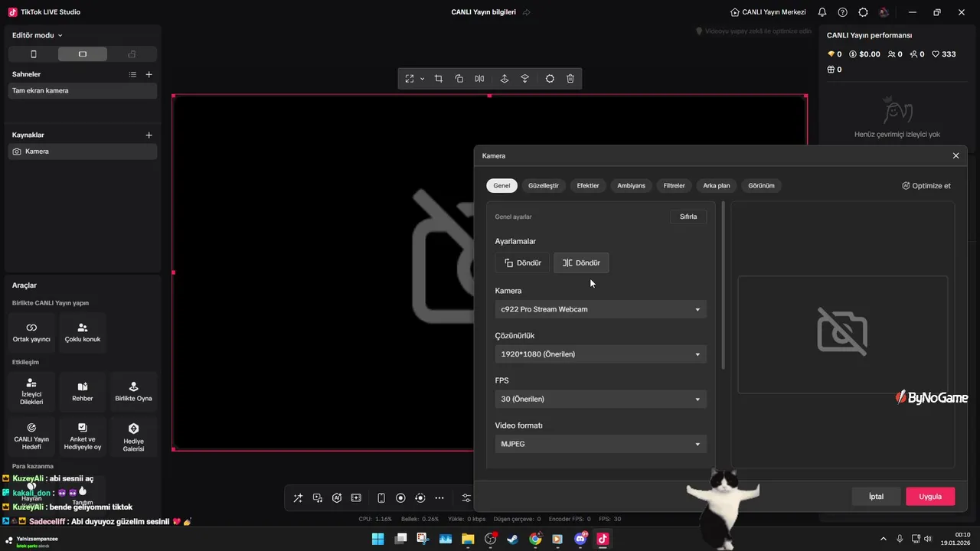Open the scenes list icon next to Sahneler
This screenshot has width=980, height=551.
(x=132, y=74)
